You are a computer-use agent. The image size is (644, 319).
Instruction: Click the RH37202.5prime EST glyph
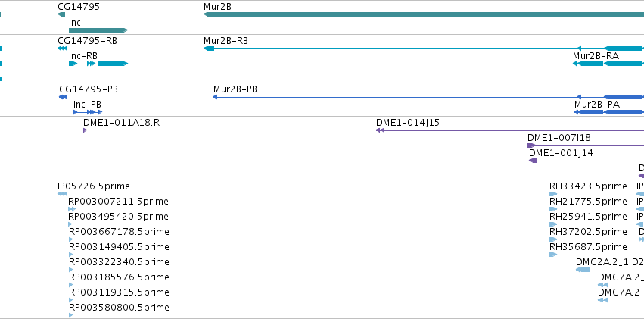pyautogui.click(x=553, y=239)
